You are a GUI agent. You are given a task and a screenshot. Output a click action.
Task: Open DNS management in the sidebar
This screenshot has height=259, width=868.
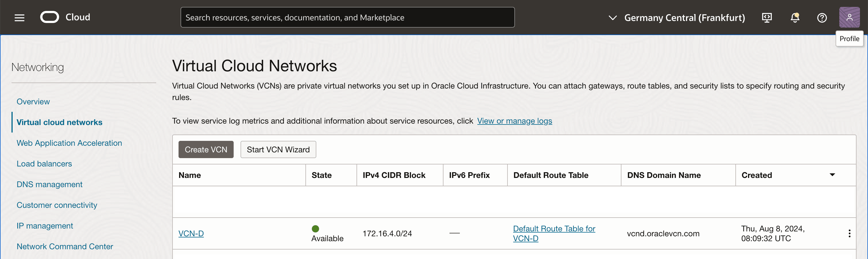[50, 185]
